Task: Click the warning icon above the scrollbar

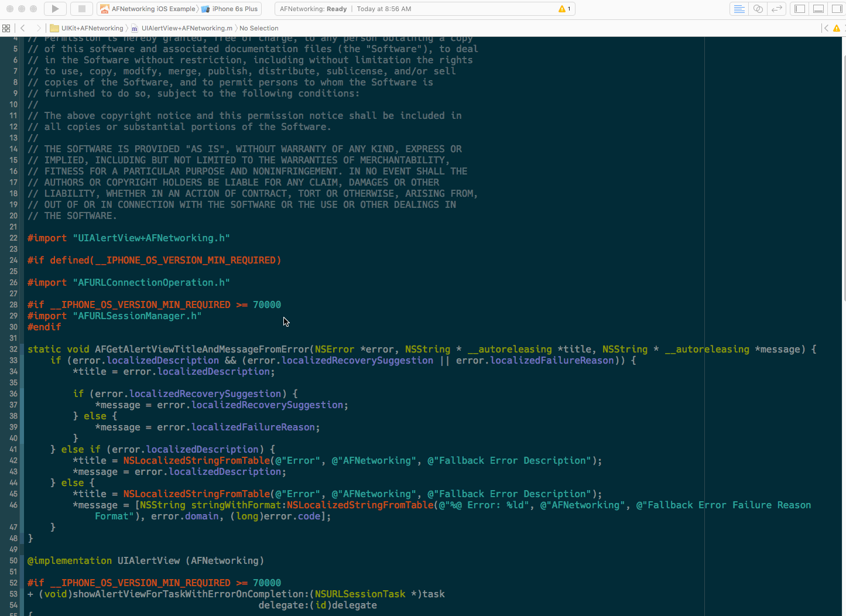Action: 836,28
